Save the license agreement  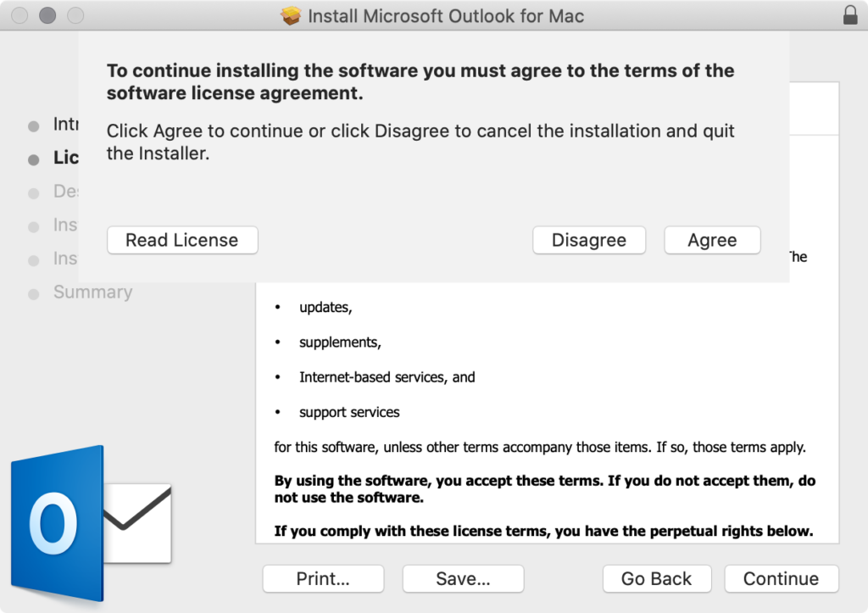(463, 578)
